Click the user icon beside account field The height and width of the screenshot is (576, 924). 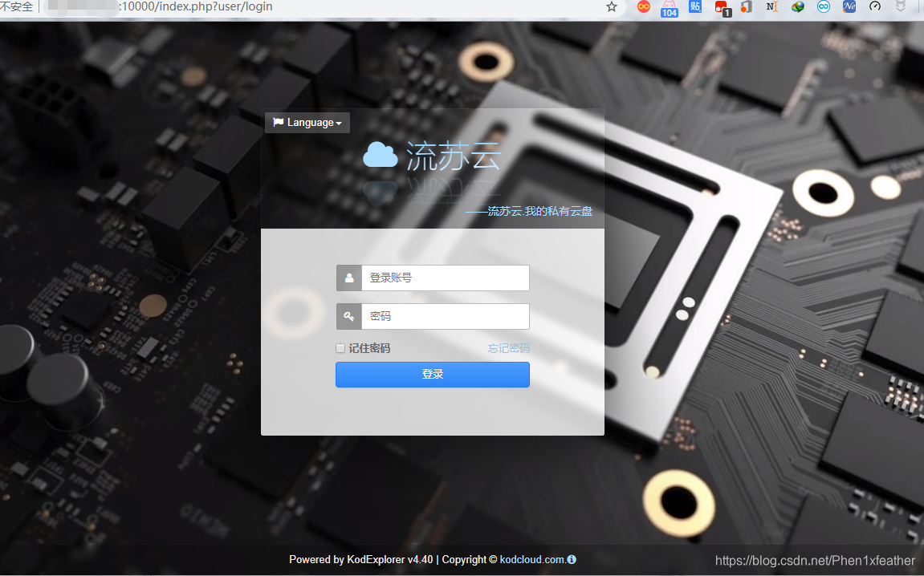point(349,278)
